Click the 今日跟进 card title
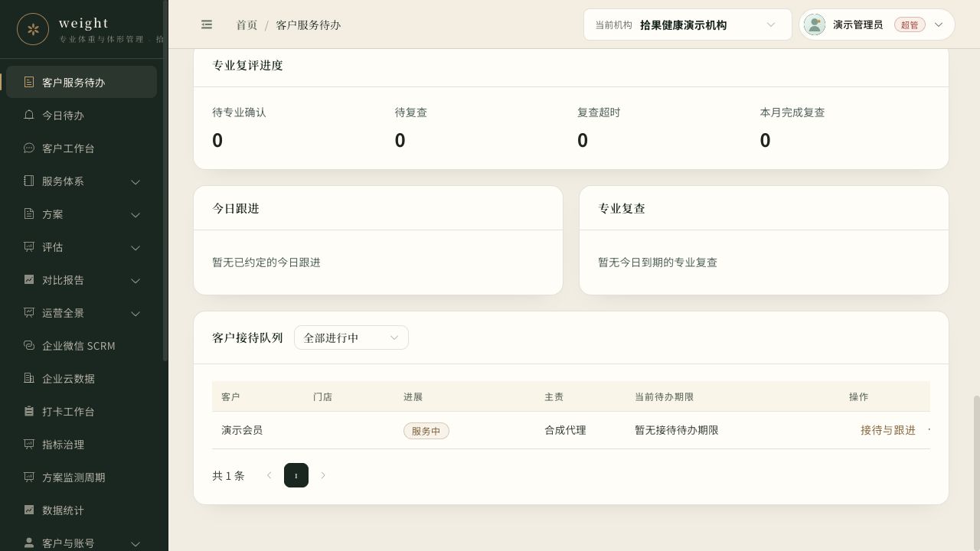Image resolution: width=980 pixels, height=551 pixels. [x=236, y=208]
